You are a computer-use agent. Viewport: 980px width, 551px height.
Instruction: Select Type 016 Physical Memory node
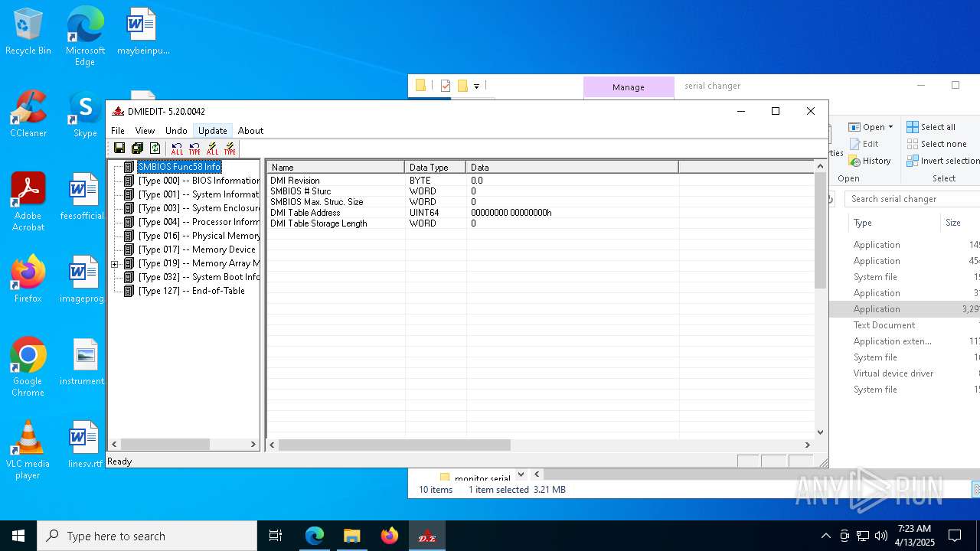[x=199, y=236]
